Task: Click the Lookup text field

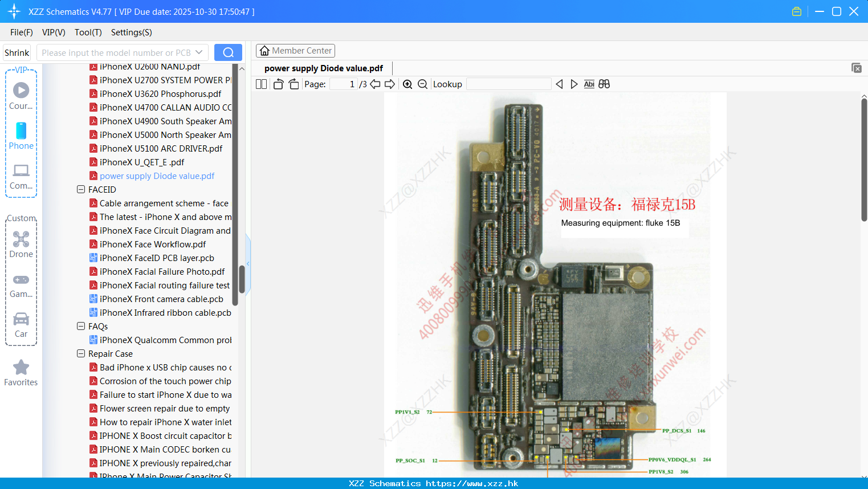Action: pyautogui.click(x=509, y=84)
